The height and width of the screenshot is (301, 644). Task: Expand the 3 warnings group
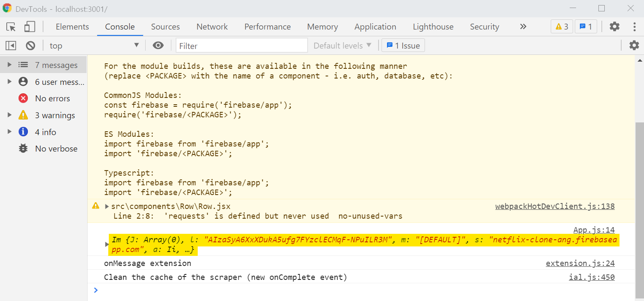click(x=9, y=115)
